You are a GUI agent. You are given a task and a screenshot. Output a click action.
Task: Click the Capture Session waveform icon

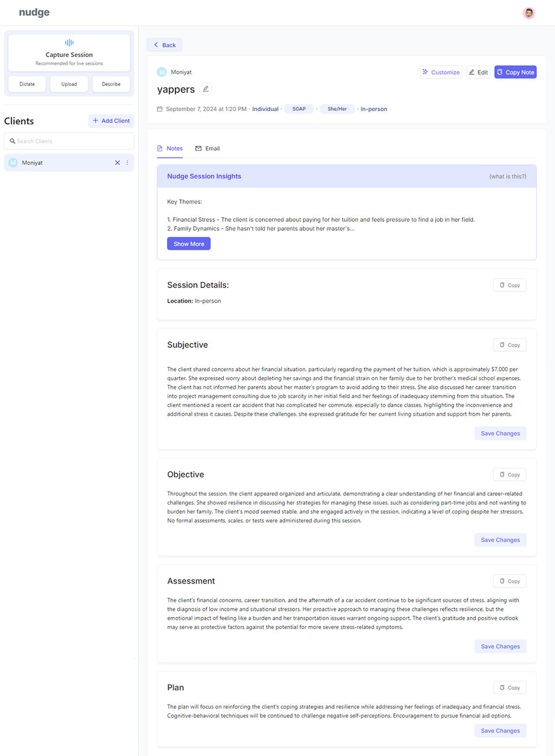tap(69, 43)
